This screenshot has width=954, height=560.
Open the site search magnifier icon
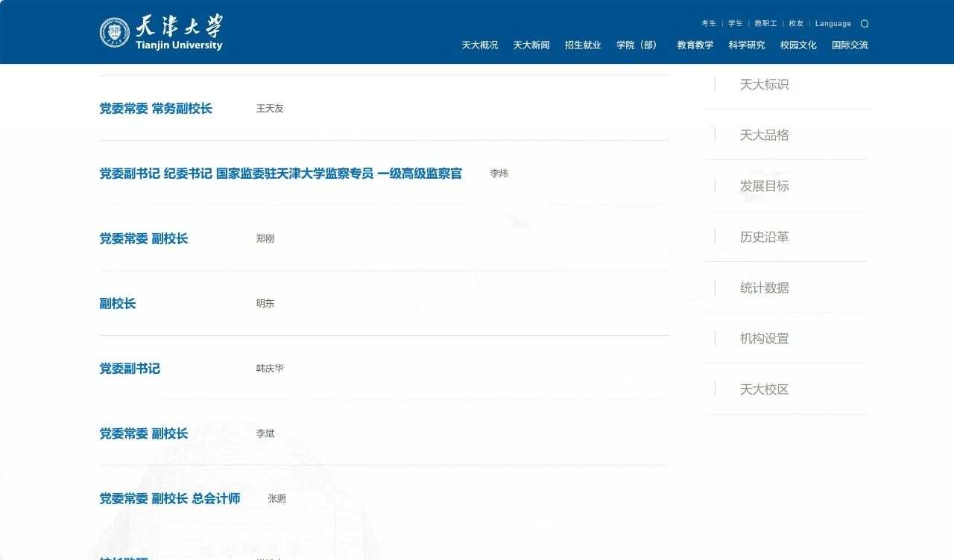click(x=864, y=23)
